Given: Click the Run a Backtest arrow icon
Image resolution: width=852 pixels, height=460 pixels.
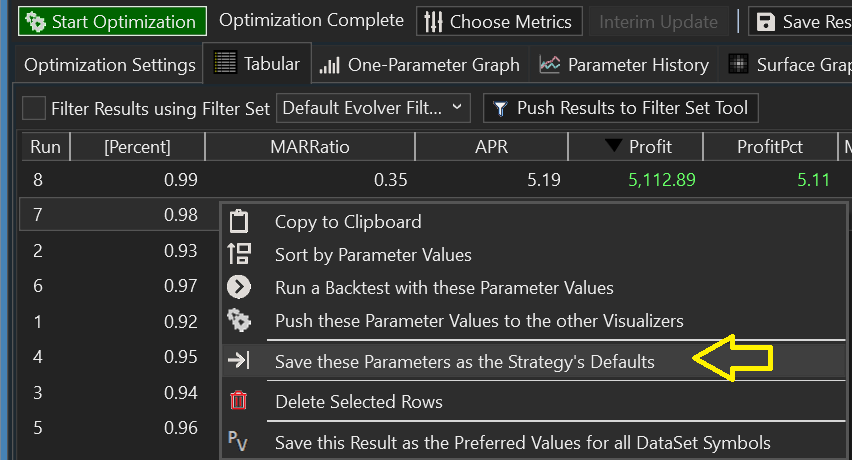Looking at the screenshot, I should [x=239, y=288].
